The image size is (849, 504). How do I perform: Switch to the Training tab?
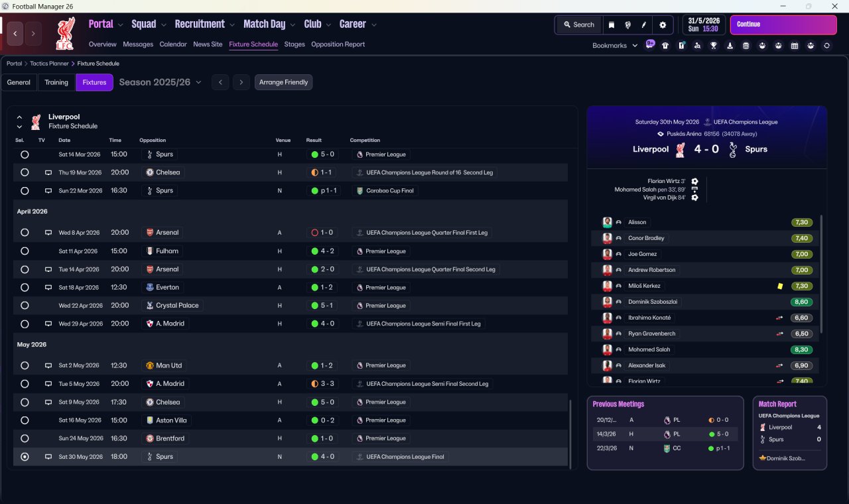(x=56, y=82)
